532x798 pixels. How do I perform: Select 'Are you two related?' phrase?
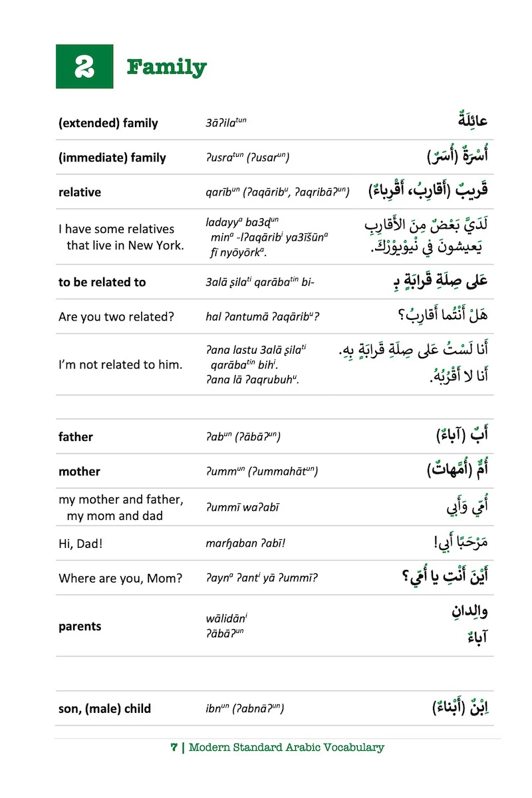(116, 317)
